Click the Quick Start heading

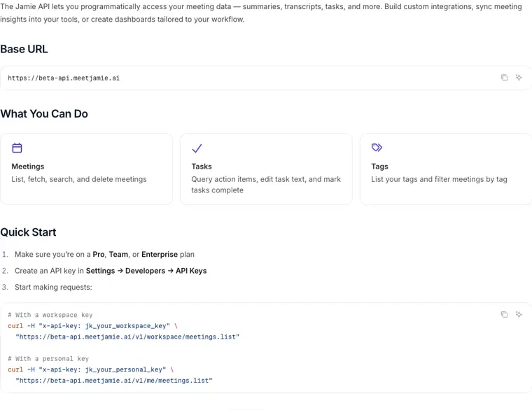click(28, 232)
